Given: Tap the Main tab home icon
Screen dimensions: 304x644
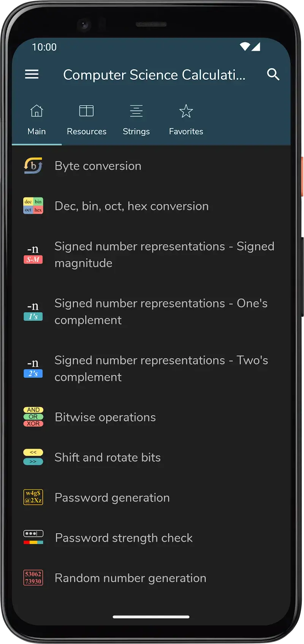Looking at the screenshot, I should pos(36,111).
